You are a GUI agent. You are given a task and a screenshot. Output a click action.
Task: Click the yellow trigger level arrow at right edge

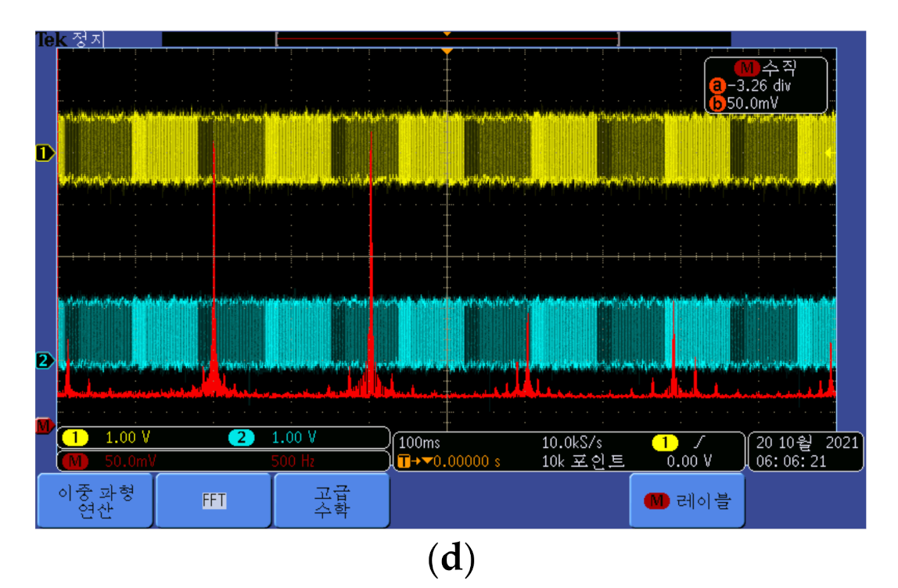tap(829, 153)
